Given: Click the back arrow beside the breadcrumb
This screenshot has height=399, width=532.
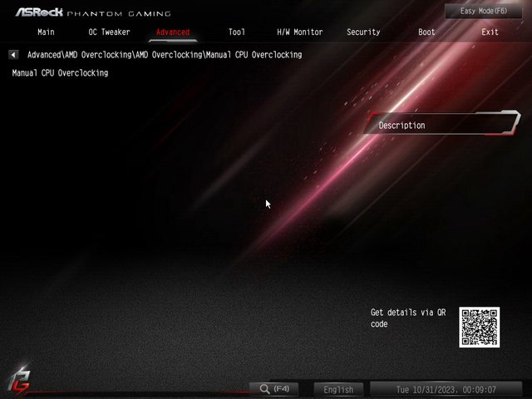Looking at the screenshot, I should click(x=13, y=55).
